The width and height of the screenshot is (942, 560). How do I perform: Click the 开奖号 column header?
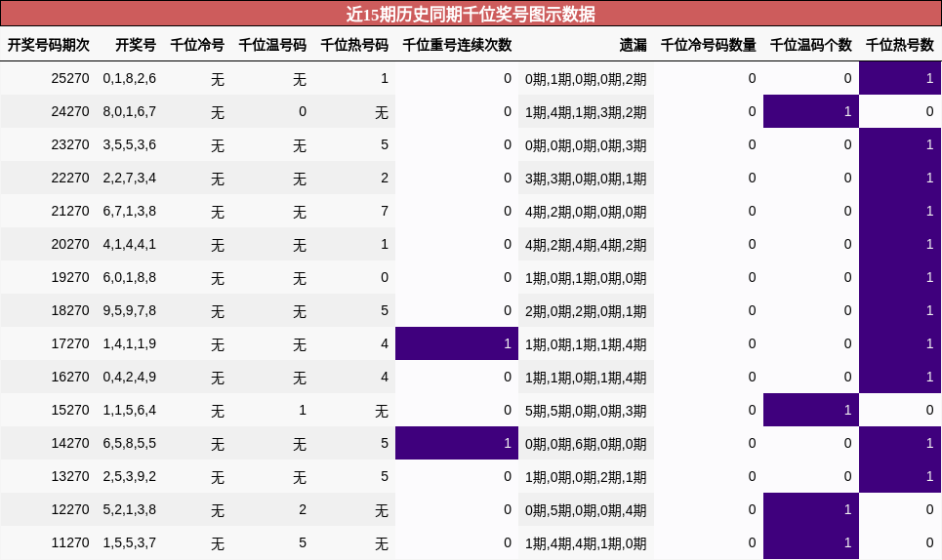(x=136, y=45)
